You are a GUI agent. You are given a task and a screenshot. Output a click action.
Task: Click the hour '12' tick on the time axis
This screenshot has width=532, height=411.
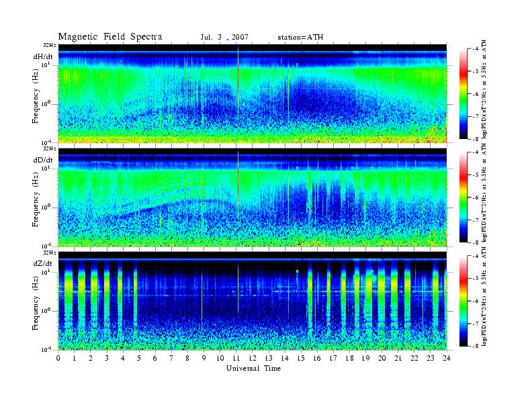(x=253, y=358)
